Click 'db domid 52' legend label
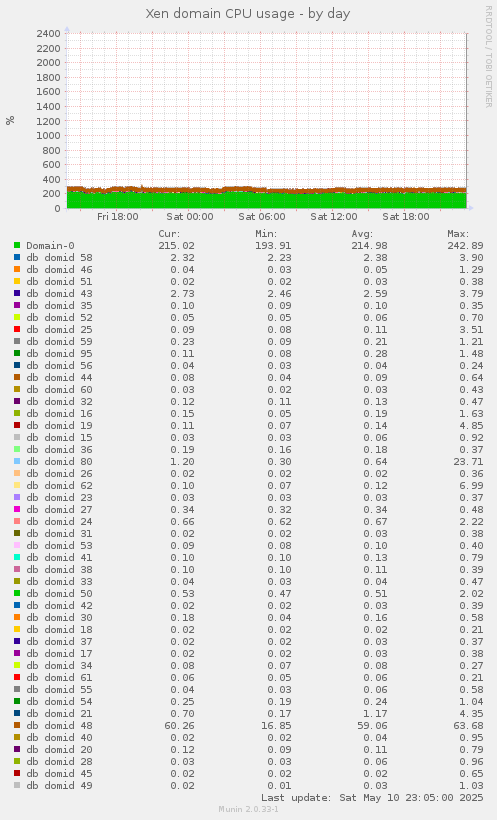The width and height of the screenshot is (497, 820). pyautogui.click(x=59, y=317)
